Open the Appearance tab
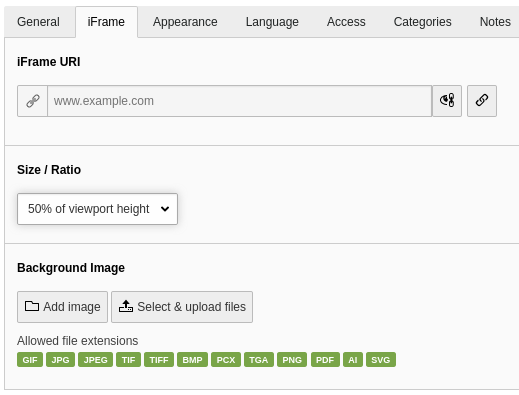This screenshot has height=395, width=519. point(185,22)
